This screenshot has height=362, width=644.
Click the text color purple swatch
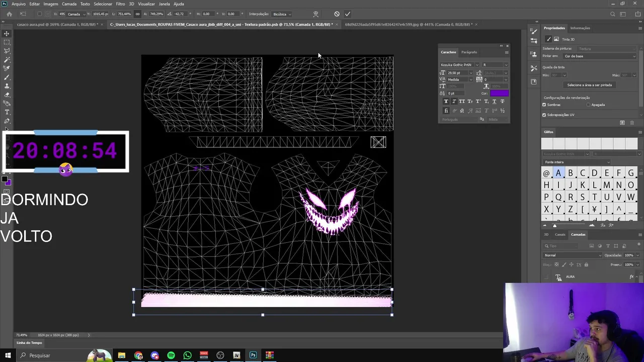coord(499,93)
